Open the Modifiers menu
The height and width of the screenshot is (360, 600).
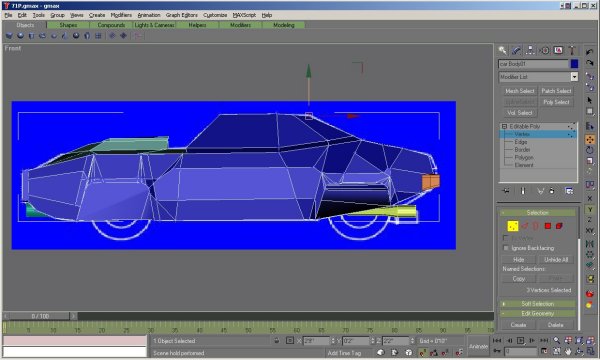tap(121, 15)
